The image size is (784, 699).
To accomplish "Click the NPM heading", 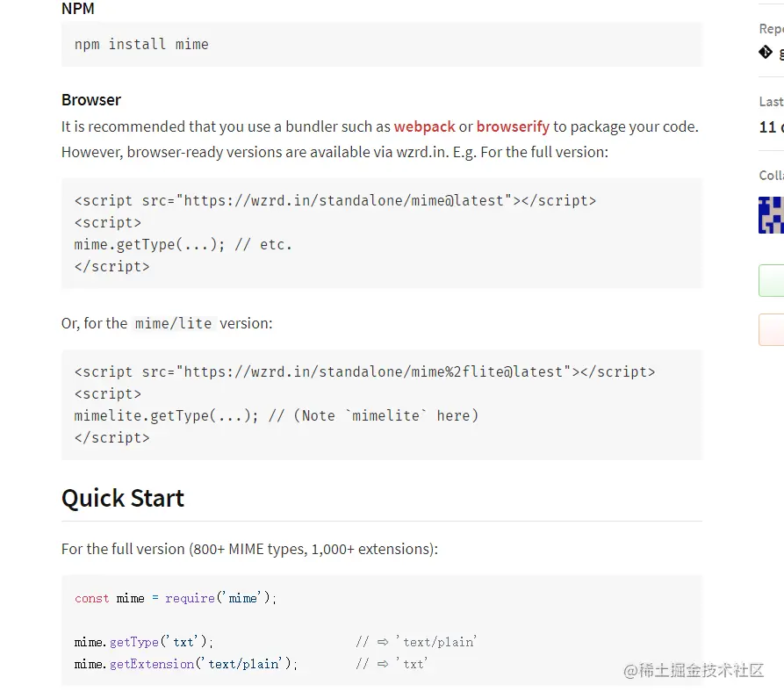I will 78,9.
